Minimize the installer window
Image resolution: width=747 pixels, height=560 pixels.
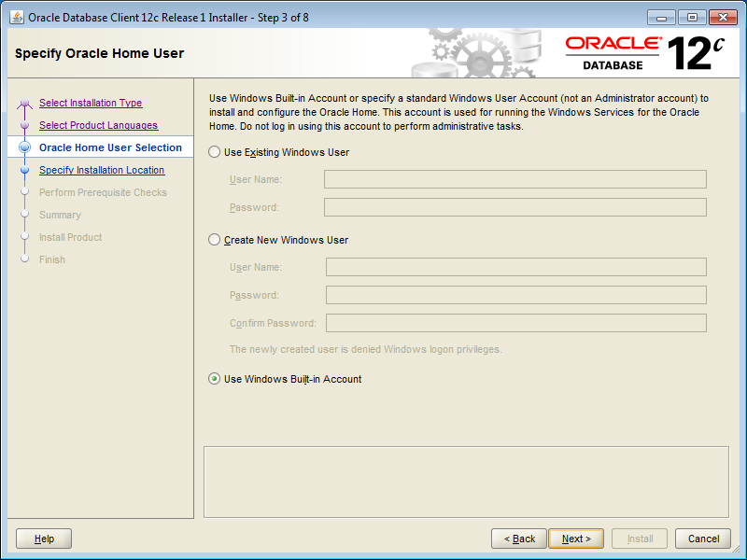pyautogui.click(x=661, y=18)
